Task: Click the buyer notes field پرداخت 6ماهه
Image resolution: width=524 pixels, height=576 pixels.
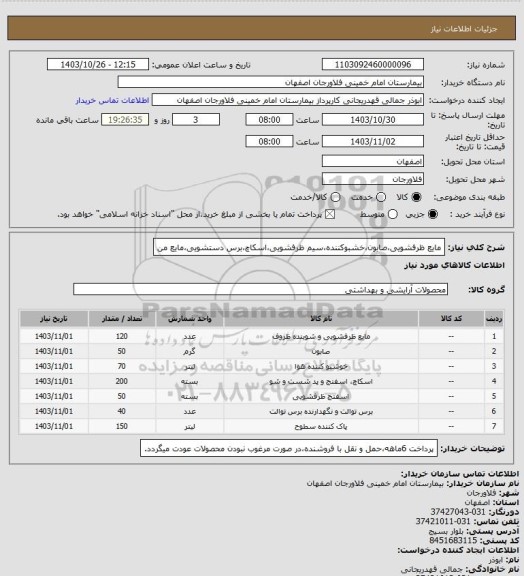Action: pyautogui.click(x=289, y=449)
